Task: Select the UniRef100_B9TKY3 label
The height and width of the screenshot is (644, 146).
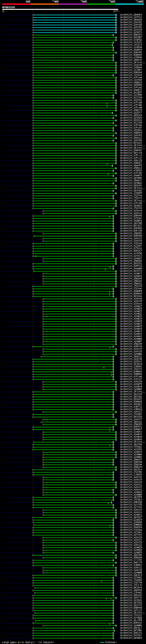Action: click(131, 271)
